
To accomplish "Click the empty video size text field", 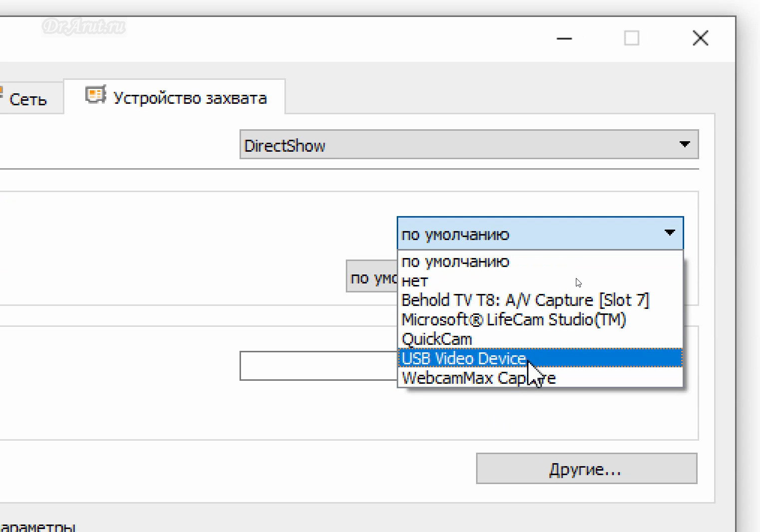I will tap(318, 366).
